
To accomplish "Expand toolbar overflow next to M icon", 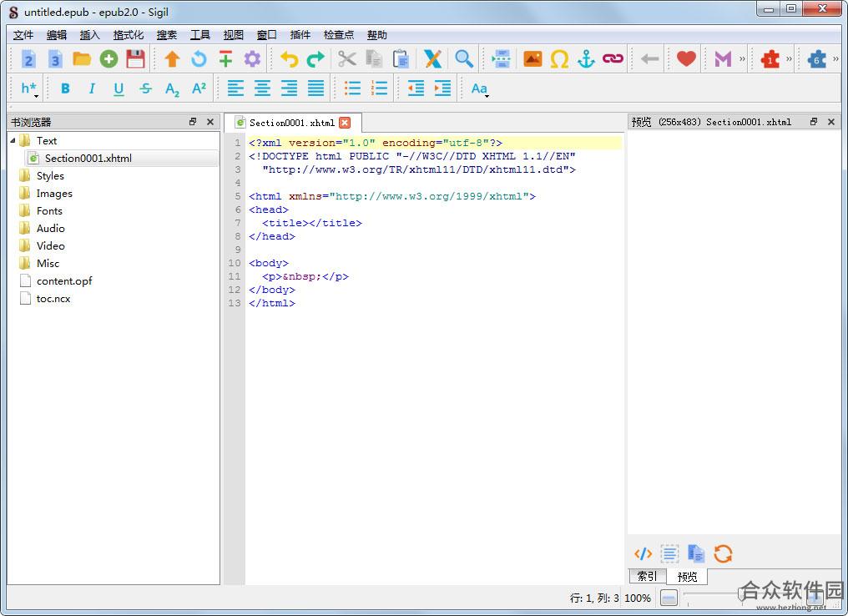I will pos(742,59).
